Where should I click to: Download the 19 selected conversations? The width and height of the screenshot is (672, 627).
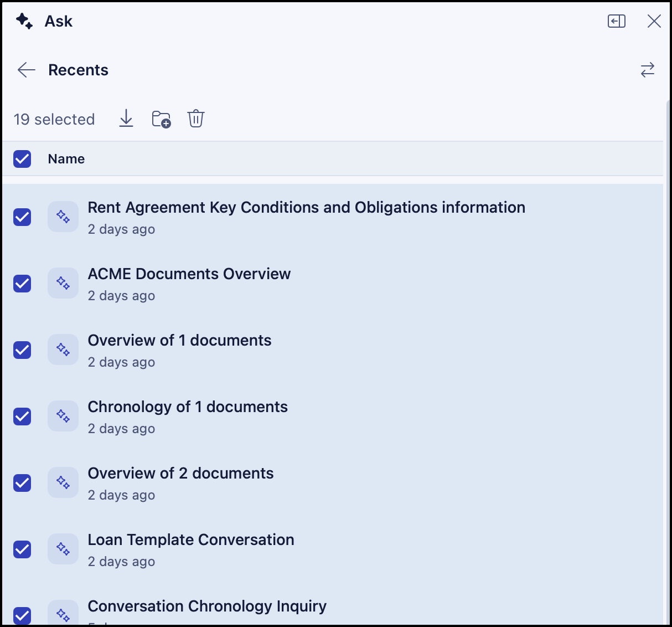pos(126,119)
